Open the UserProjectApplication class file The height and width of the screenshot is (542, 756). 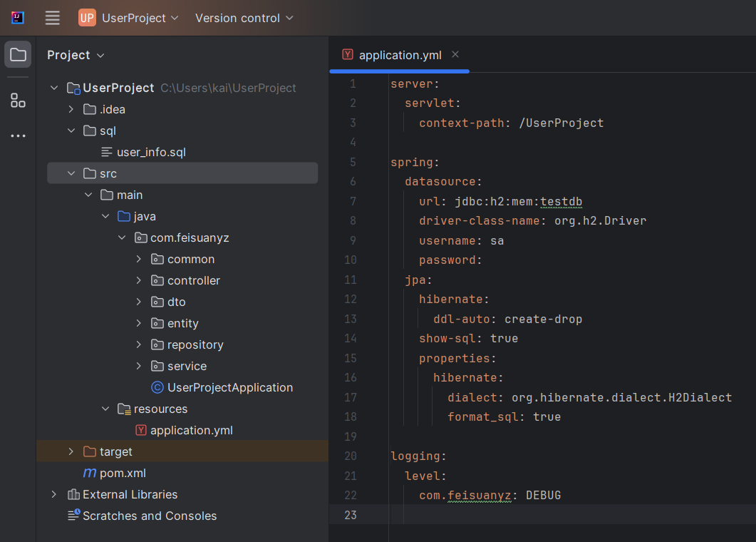point(229,387)
